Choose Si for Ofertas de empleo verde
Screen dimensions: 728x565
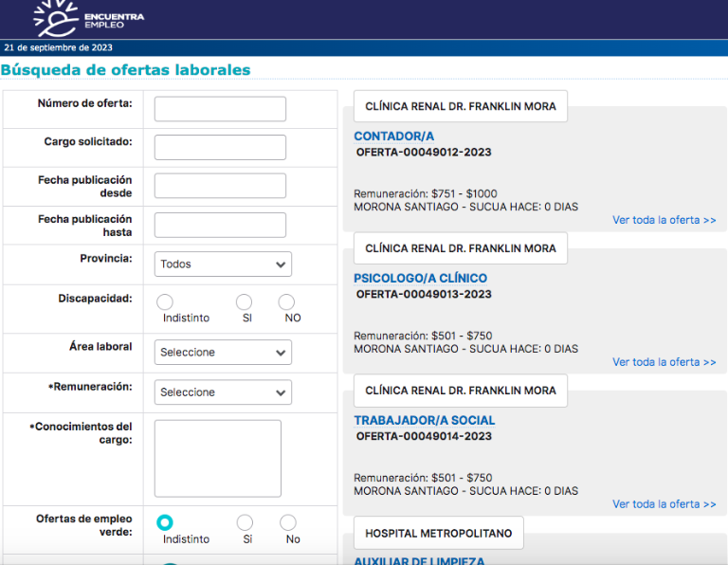coord(246,522)
